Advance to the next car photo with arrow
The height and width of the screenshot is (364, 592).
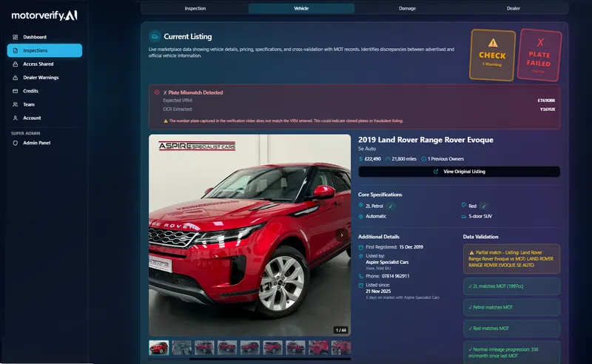[342, 235]
